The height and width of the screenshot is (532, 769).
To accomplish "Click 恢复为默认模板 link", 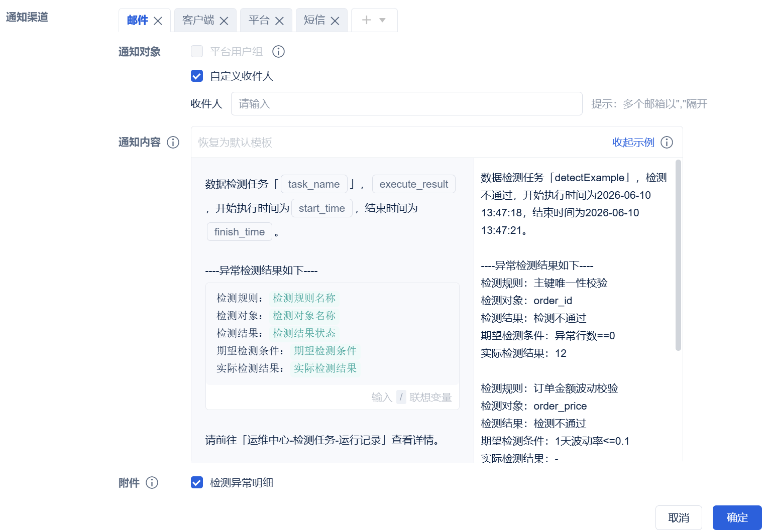I will point(235,143).
